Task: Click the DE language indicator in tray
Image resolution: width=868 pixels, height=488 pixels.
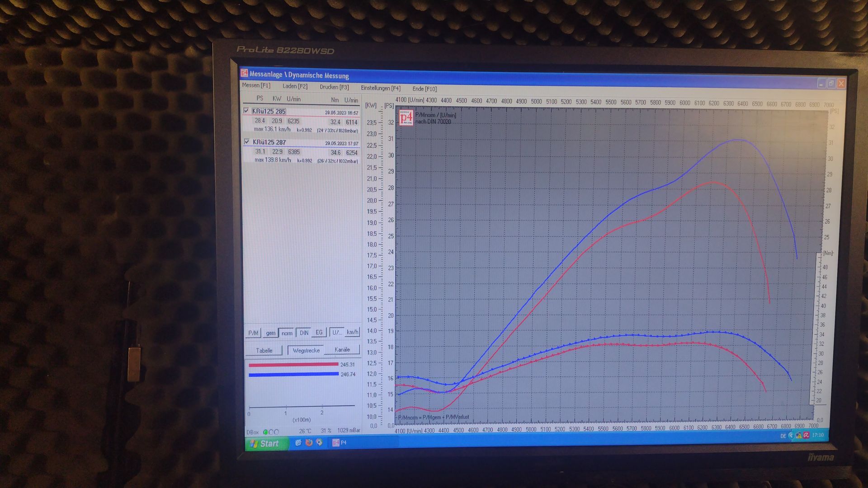Action: pos(783,436)
